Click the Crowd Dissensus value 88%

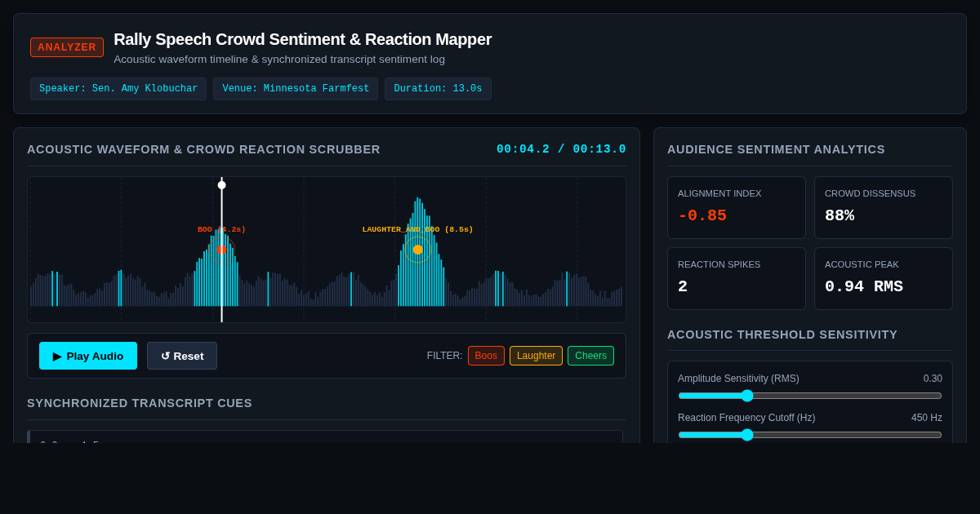coord(840,215)
